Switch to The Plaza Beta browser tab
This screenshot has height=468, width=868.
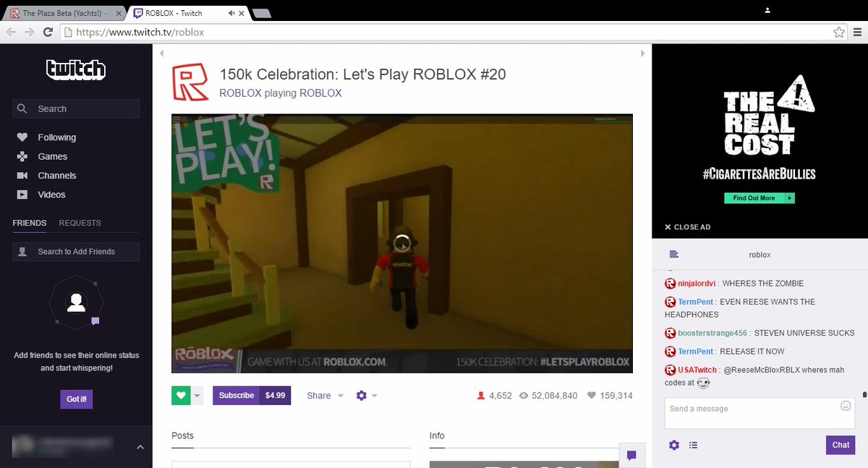click(x=65, y=13)
